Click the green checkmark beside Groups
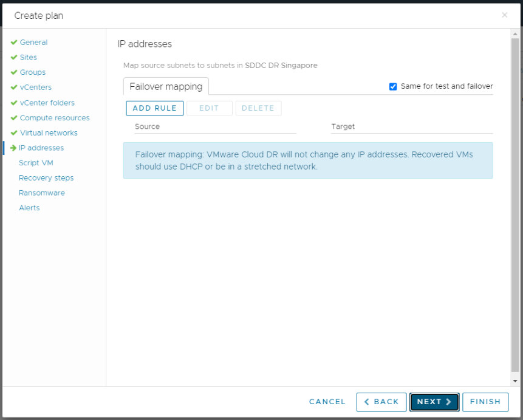 [14, 72]
